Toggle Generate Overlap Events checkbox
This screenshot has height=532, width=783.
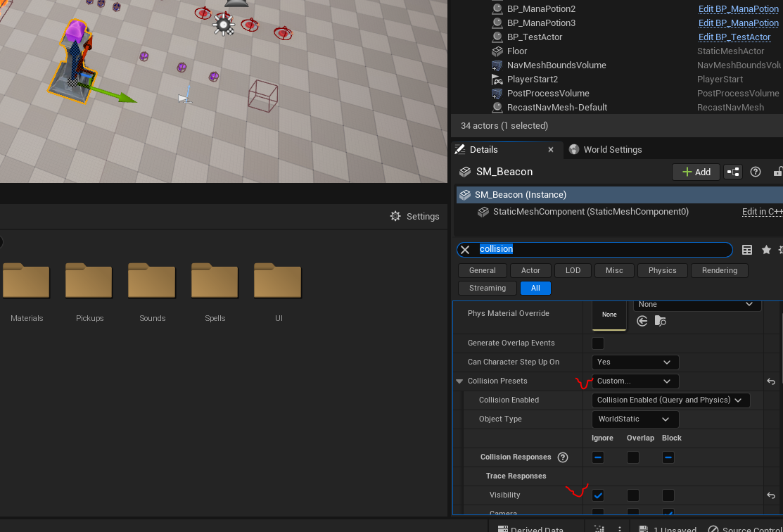(x=598, y=343)
